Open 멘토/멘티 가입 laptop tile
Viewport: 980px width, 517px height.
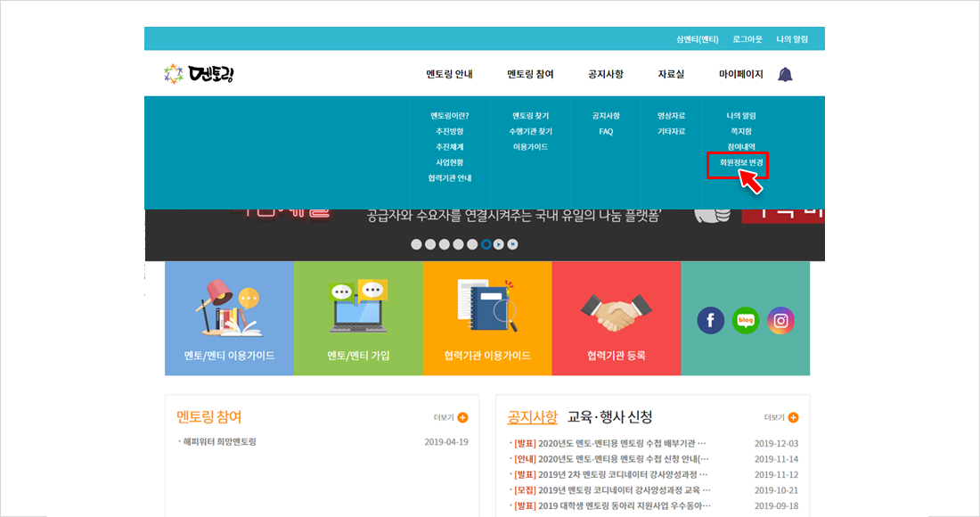[358, 318]
